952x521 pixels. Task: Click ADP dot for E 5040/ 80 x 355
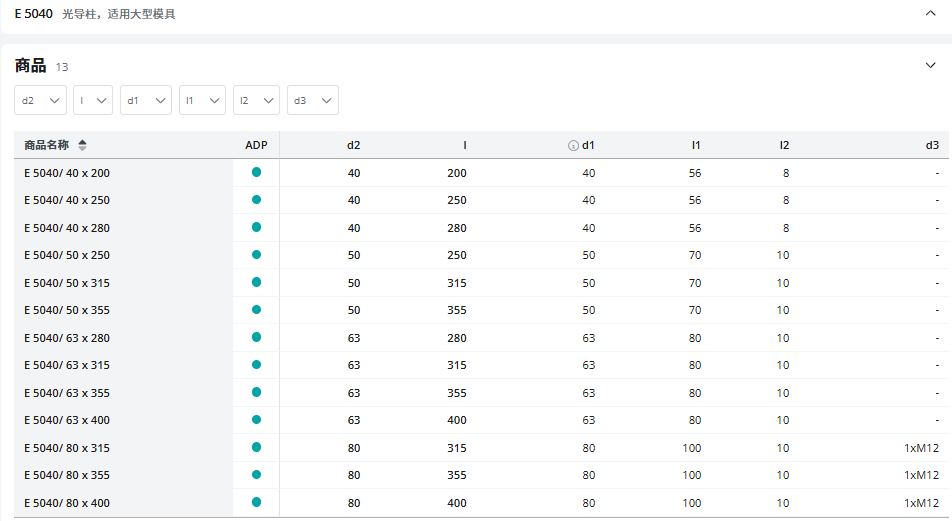(256, 475)
